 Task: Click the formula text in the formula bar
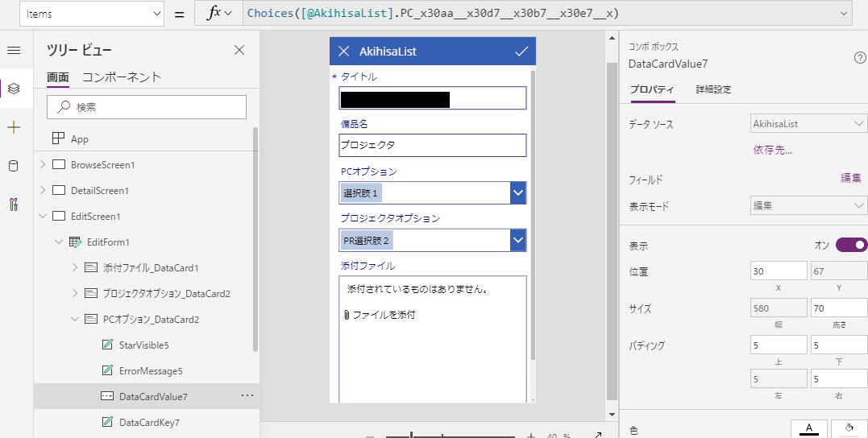click(433, 13)
